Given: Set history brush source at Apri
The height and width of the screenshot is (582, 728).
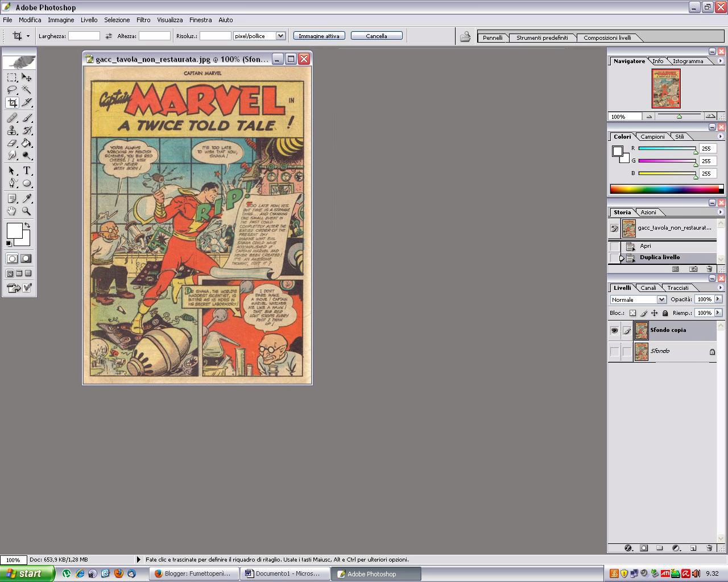Looking at the screenshot, I should 614,246.
